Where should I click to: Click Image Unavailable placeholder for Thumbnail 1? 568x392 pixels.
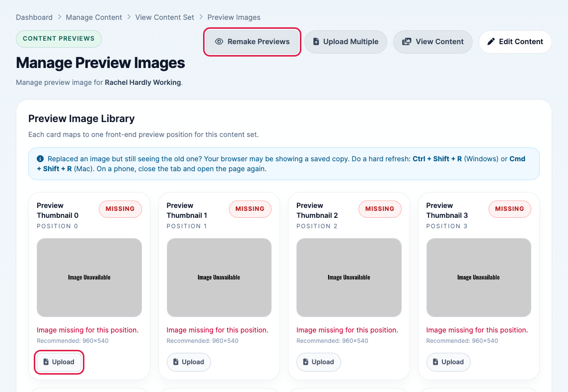[219, 277]
